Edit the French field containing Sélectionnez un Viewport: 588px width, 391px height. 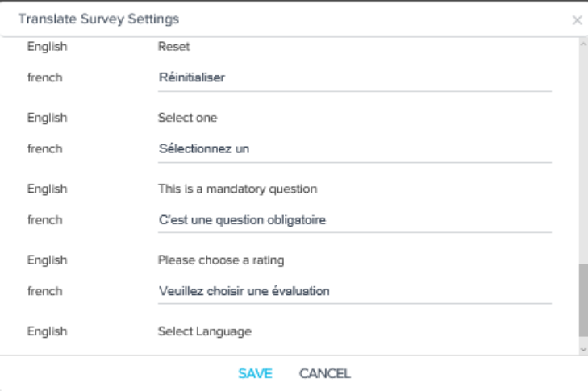(x=355, y=150)
